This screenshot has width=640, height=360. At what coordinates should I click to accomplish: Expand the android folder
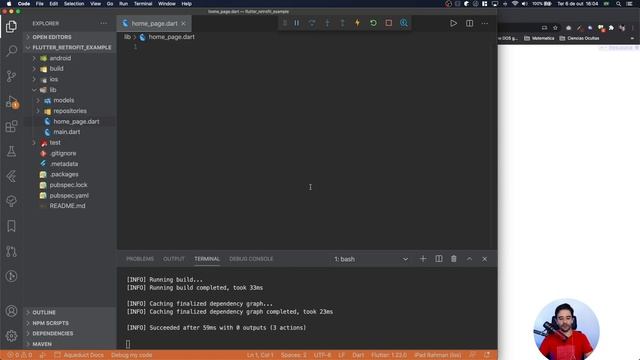point(60,58)
